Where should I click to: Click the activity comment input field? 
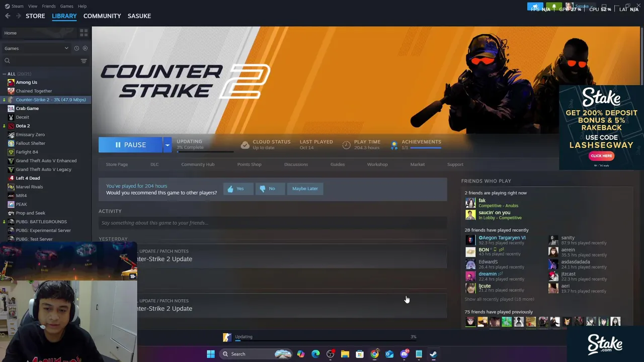[x=273, y=223]
